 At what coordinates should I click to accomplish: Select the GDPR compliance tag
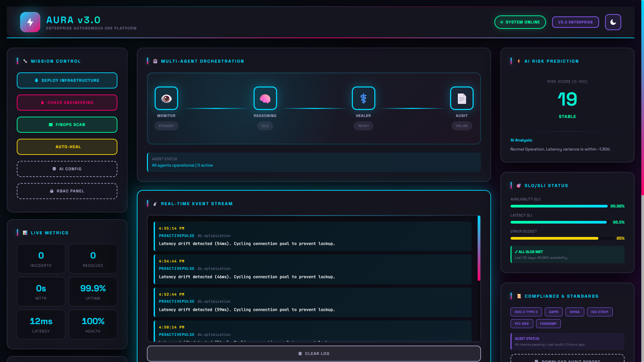pyautogui.click(x=553, y=312)
